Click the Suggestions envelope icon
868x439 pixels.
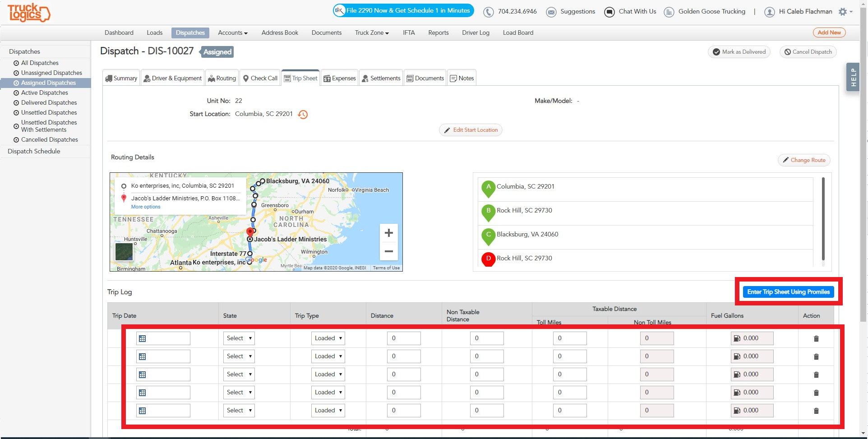point(551,12)
